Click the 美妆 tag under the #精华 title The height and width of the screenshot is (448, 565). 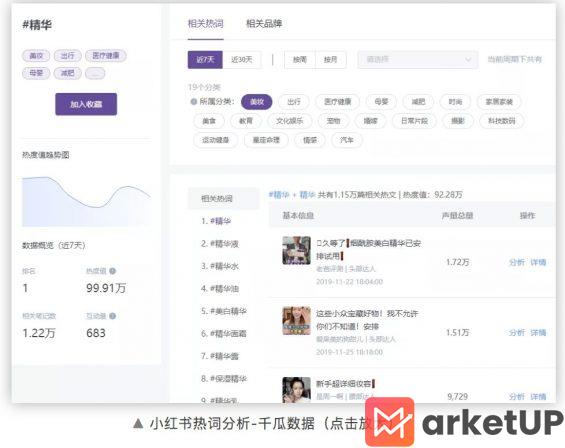(x=36, y=56)
